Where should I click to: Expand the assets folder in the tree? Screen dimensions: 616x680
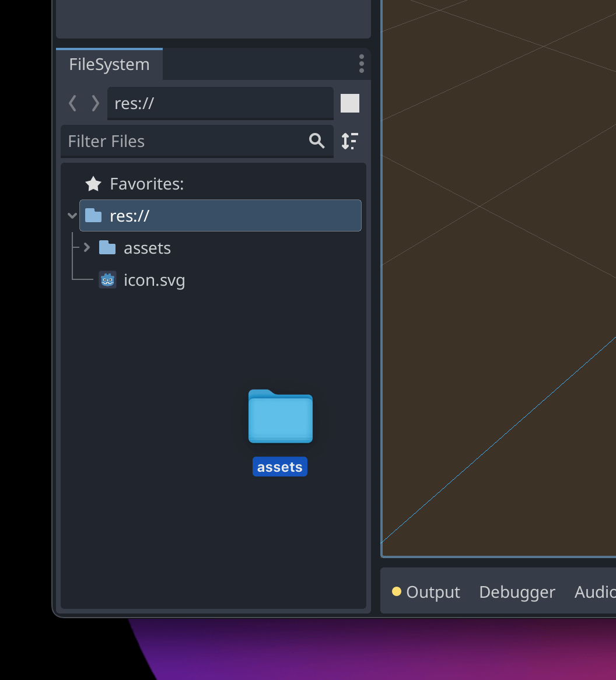(86, 247)
